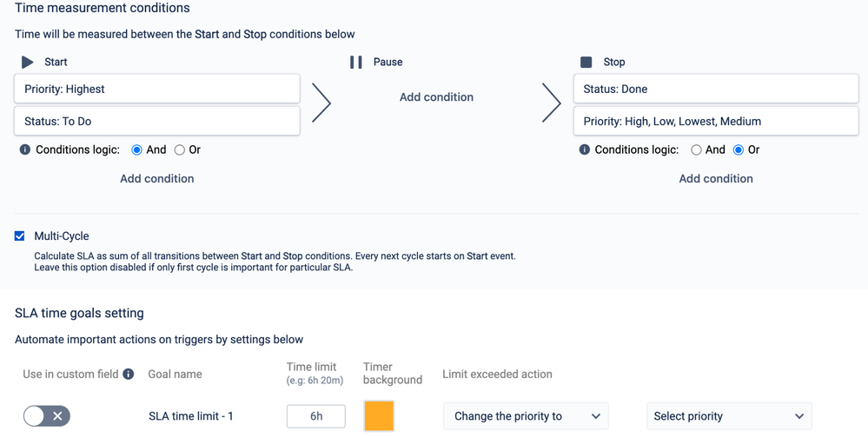Add condition under Stop section
The width and height of the screenshot is (868, 438).
point(716,178)
